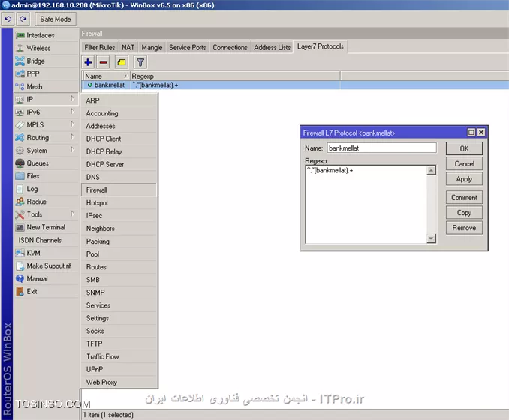Click OK in the L7 Protocol dialog

(464, 148)
